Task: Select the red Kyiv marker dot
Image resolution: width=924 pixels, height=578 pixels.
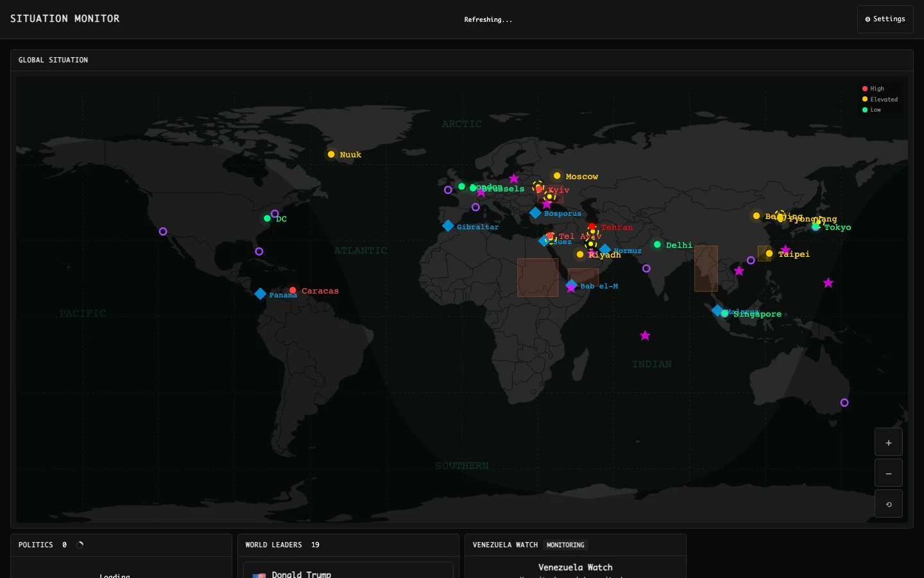Action: pyautogui.click(x=539, y=189)
